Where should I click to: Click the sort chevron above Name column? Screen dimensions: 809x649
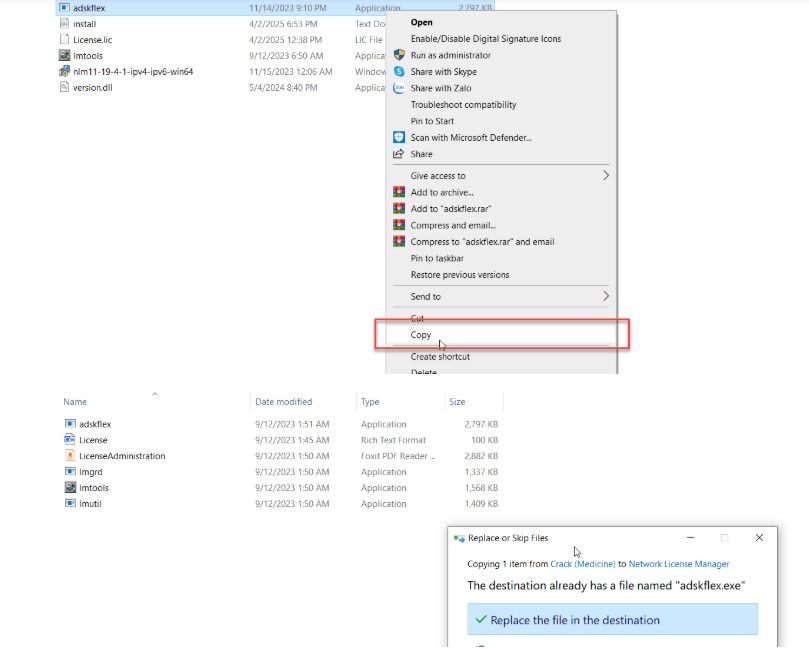155,394
